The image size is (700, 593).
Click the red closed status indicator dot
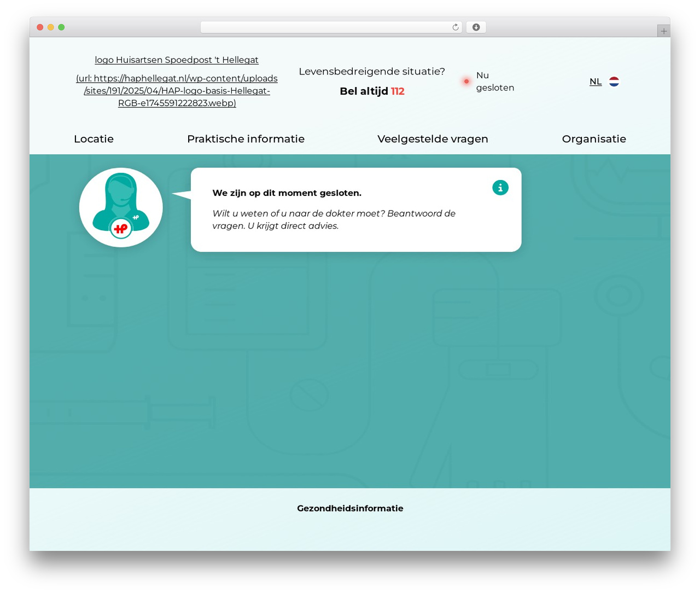click(x=466, y=82)
